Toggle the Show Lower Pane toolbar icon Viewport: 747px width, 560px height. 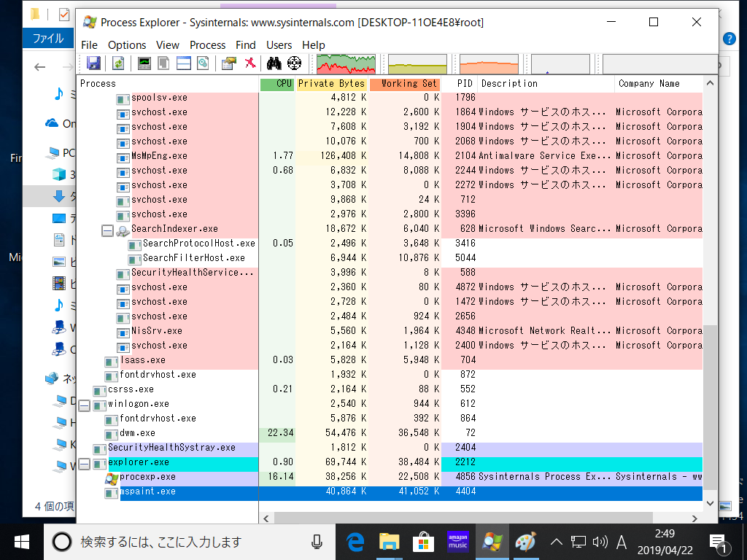(184, 63)
